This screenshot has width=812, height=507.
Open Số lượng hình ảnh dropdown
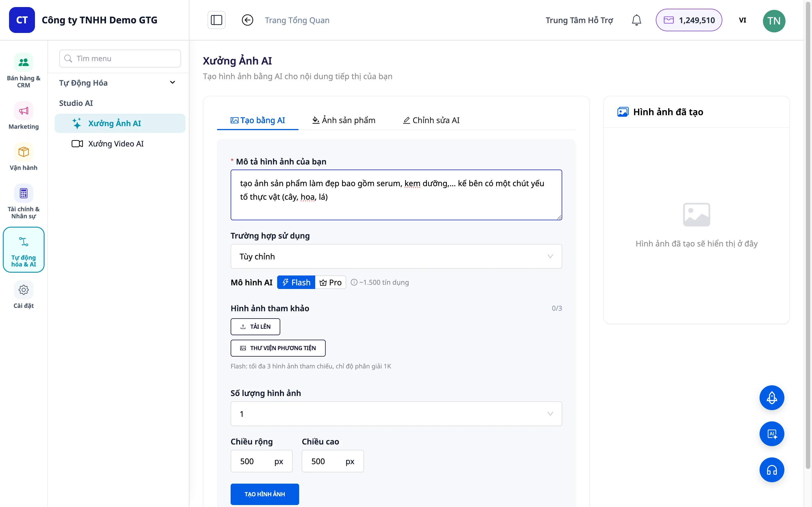pyautogui.click(x=396, y=414)
